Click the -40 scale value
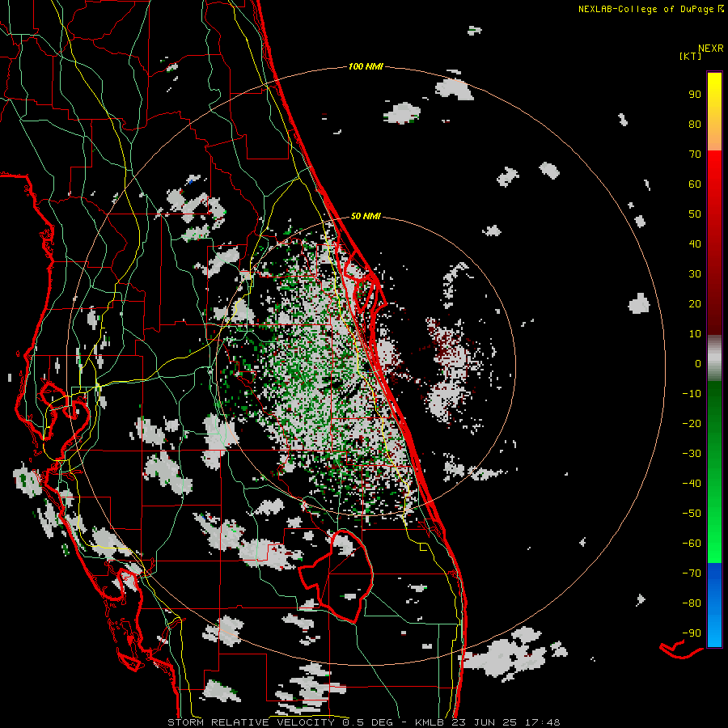 coord(692,484)
